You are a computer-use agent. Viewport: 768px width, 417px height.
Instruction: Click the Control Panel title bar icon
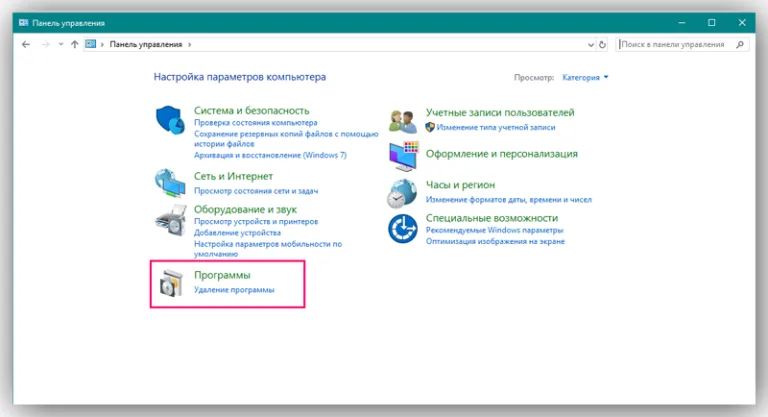(23, 23)
